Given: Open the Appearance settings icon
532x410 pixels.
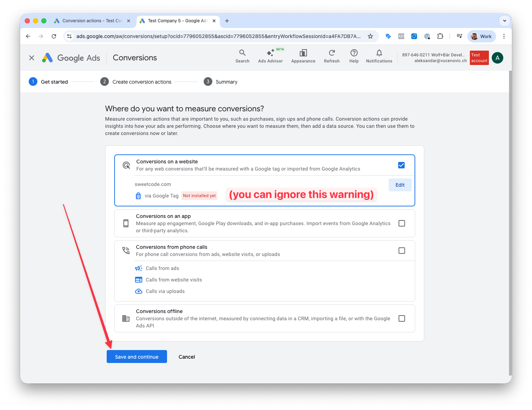Looking at the screenshot, I should pyautogui.click(x=303, y=56).
